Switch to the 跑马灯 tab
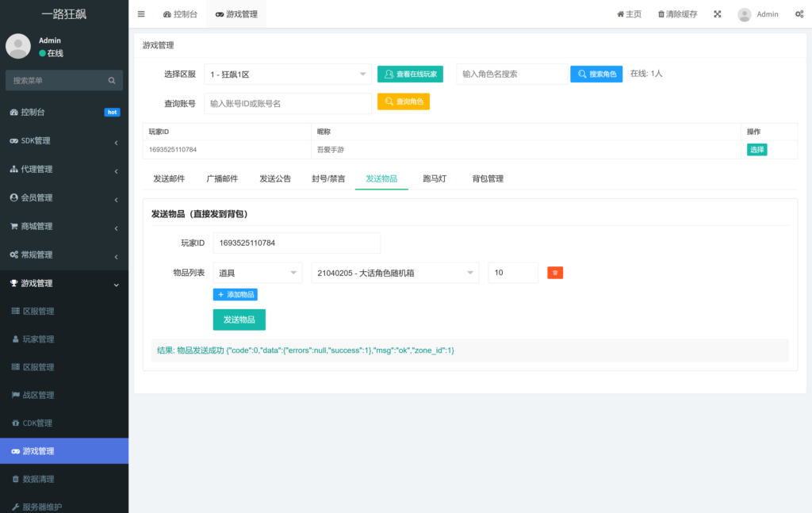Screen dimensions: 812x513 (x=435, y=178)
